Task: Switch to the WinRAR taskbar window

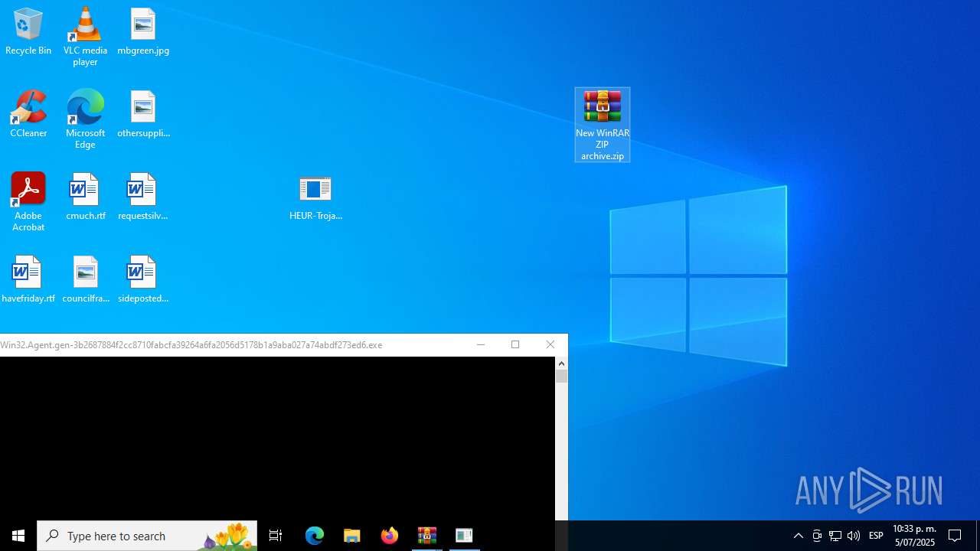Action: (427, 536)
